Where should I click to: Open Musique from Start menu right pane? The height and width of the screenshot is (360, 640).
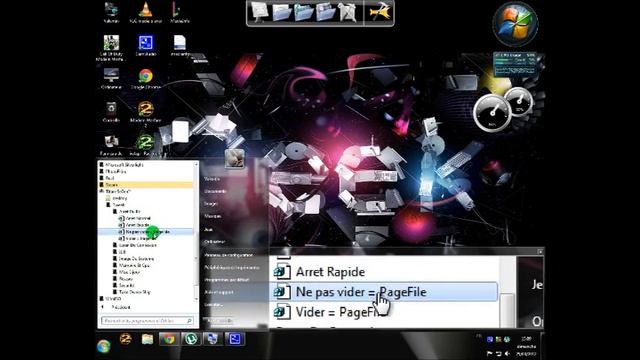tap(212, 216)
